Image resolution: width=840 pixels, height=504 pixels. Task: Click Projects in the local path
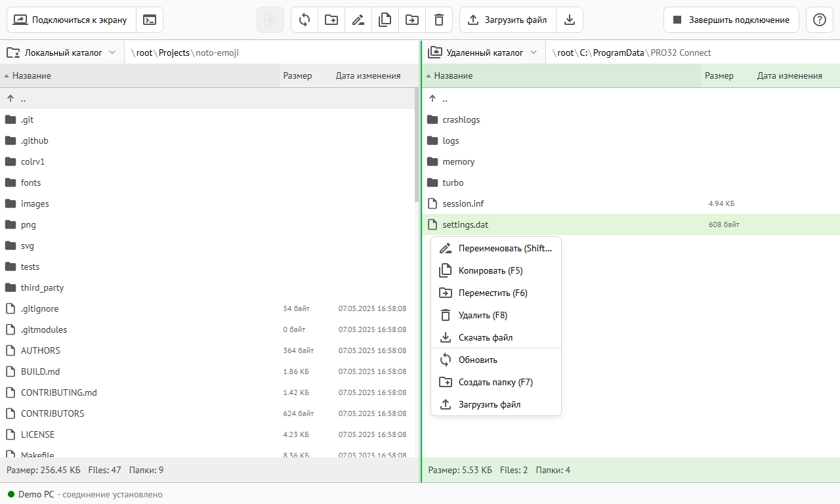(174, 52)
